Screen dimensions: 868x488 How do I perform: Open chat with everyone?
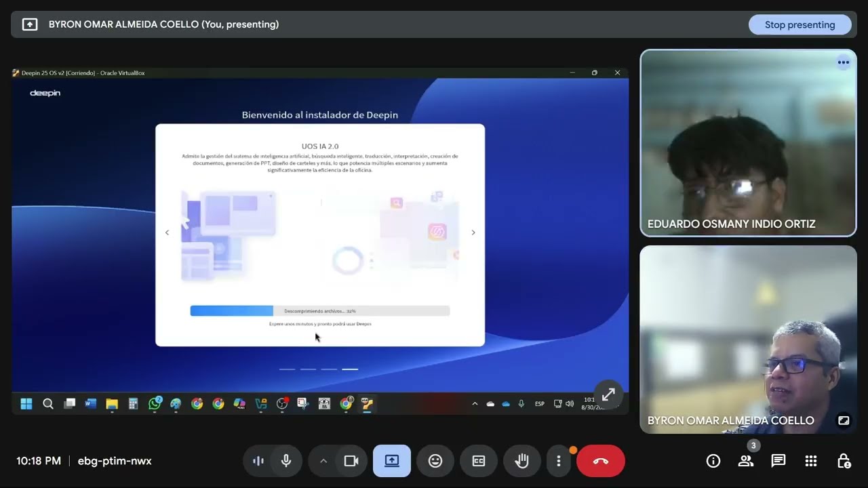tap(778, 461)
